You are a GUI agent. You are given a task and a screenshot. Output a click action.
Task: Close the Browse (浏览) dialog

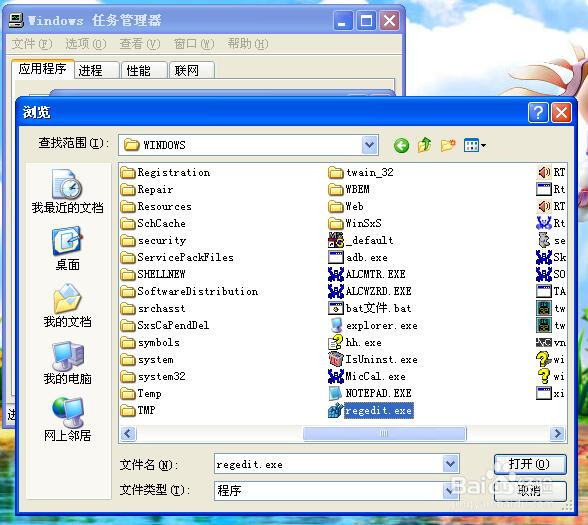(x=561, y=112)
